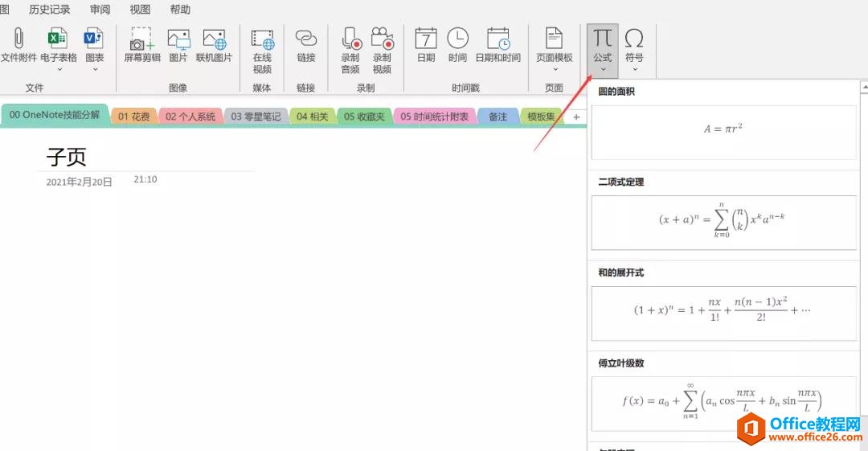Insert a 图片 from file
Screen dimensions: 868x451
pos(178,44)
